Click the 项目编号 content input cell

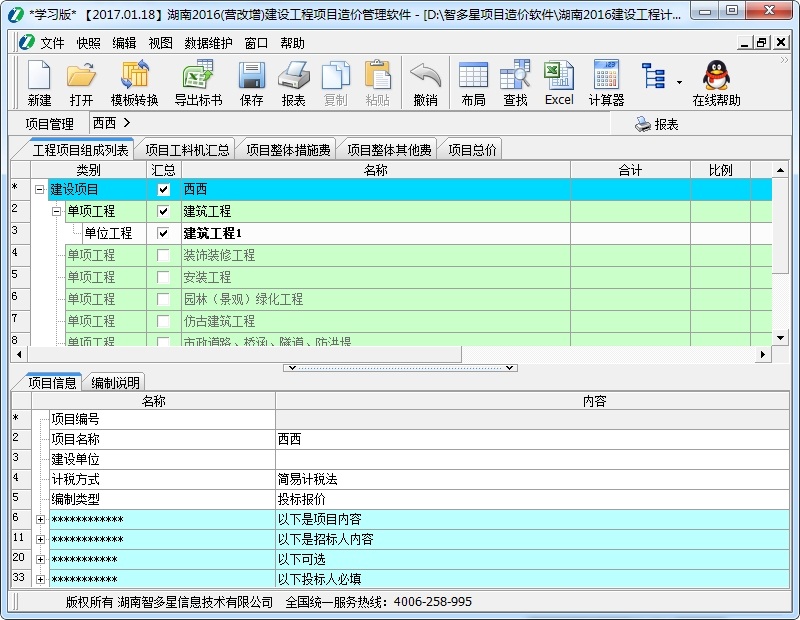530,419
